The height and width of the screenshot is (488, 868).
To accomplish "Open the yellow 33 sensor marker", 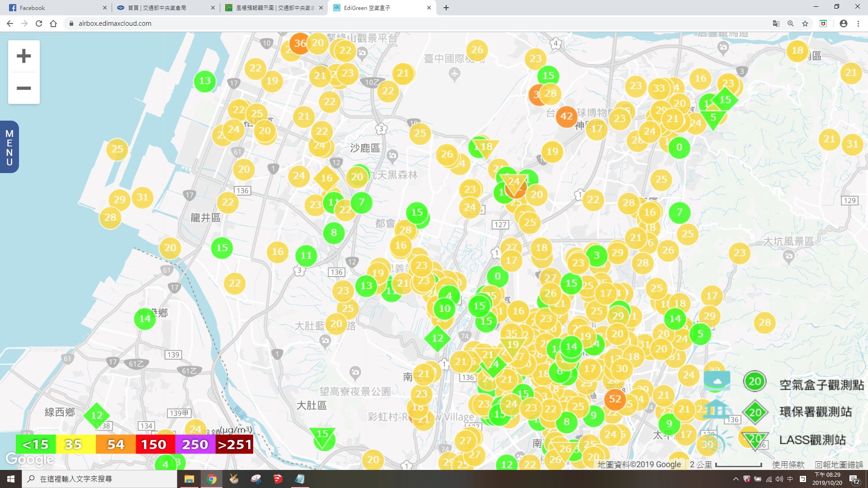I will [659, 88].
